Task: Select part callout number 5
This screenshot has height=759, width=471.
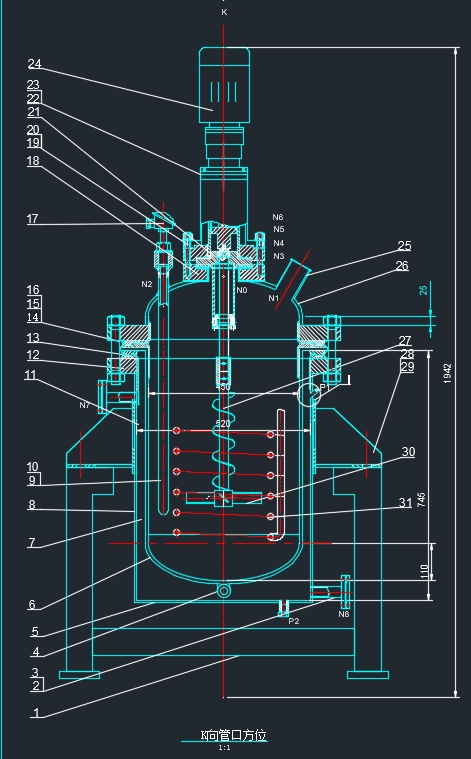Action: point(35,632)
